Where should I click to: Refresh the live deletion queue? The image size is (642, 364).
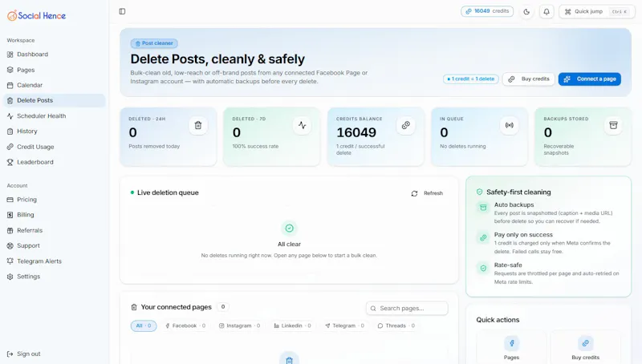click(x=427, y=193)
